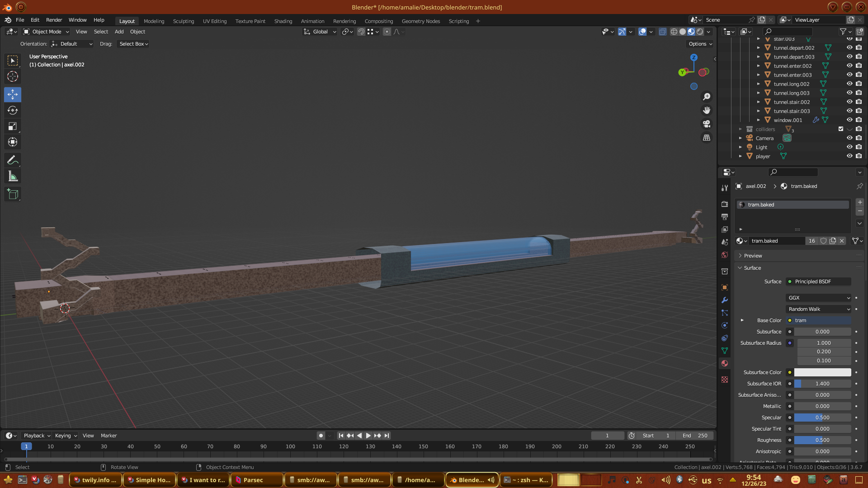Select the Measure tool
The image size is (868, 488).
tap(13, 177)
